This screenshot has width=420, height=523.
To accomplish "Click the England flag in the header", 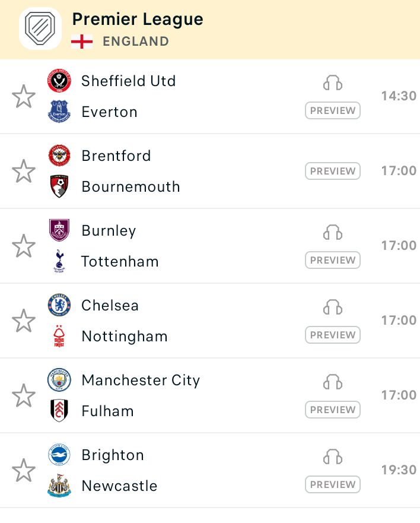I will [82, 42].
